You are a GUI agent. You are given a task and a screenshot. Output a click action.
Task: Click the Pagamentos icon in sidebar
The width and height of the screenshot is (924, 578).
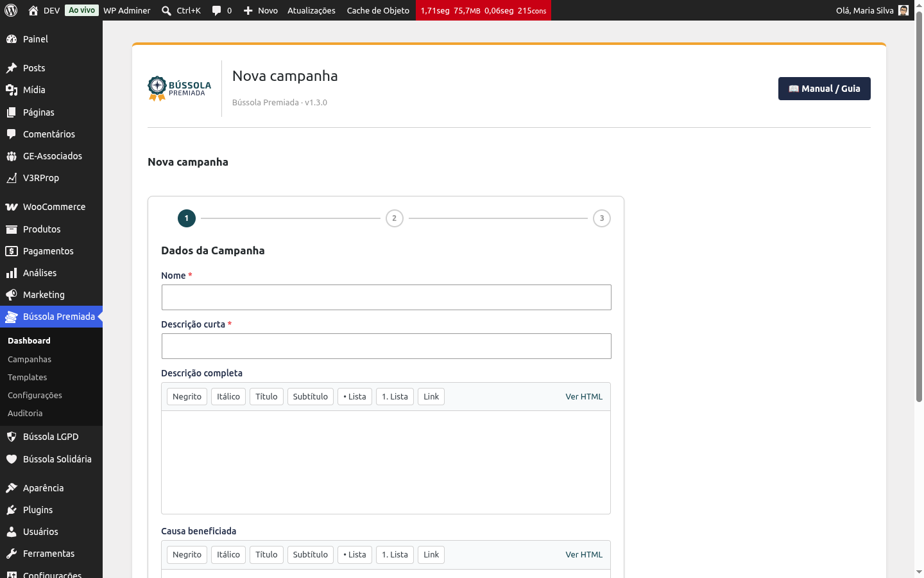12,251
